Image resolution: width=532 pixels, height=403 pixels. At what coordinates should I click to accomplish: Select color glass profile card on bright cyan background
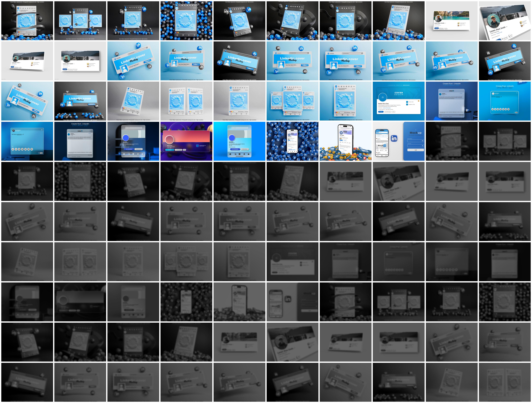coord(239,141)
